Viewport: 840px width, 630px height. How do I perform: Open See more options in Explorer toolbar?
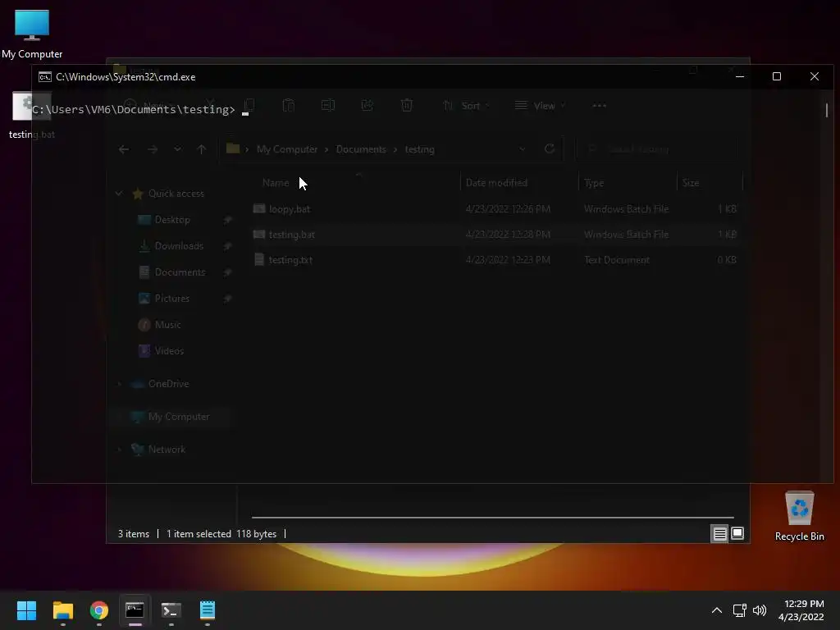pos(599,106)
